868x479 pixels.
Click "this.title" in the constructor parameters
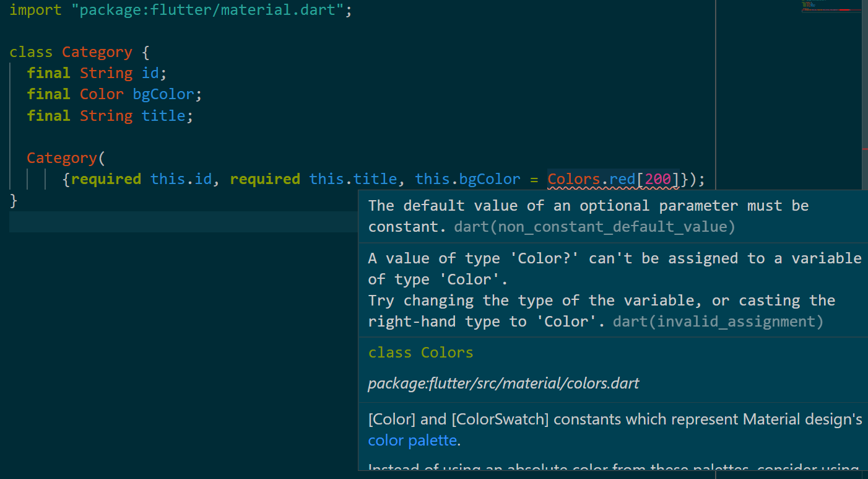(353, 180)
